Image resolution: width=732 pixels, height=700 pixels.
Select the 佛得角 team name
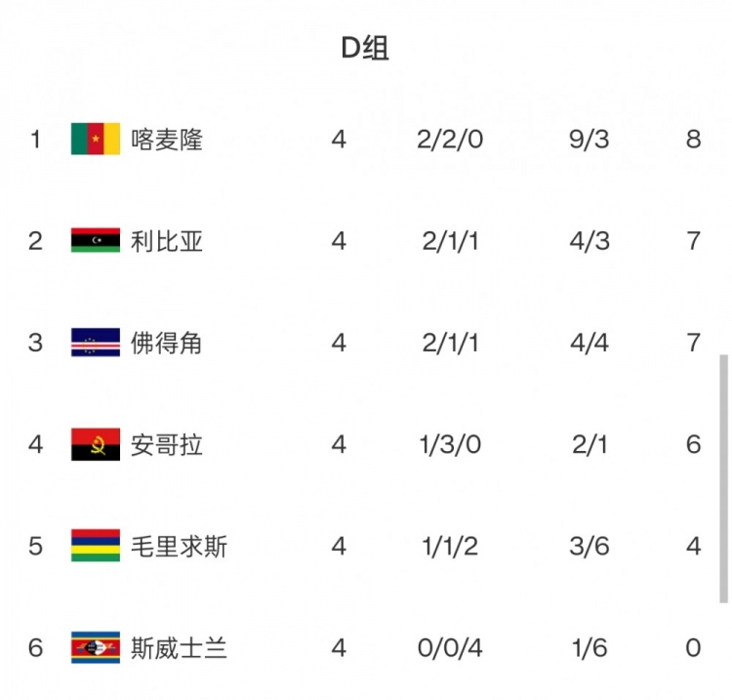tap(167, 343)
